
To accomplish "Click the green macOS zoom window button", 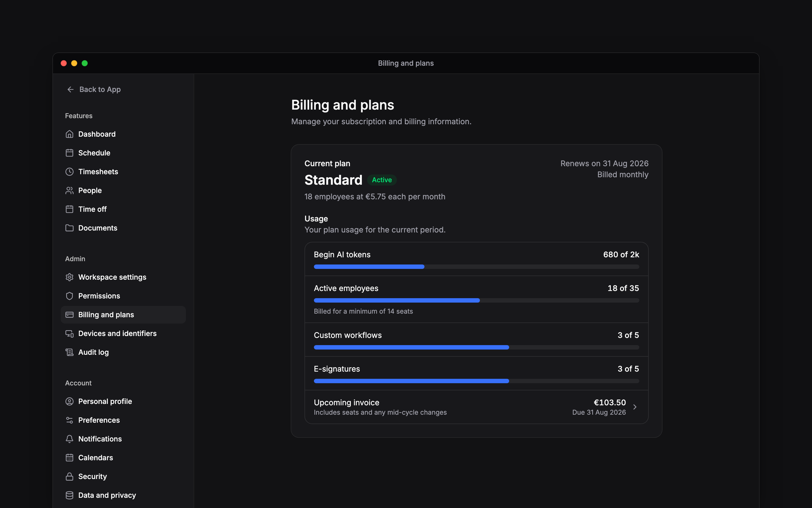I will click(85, 63).
